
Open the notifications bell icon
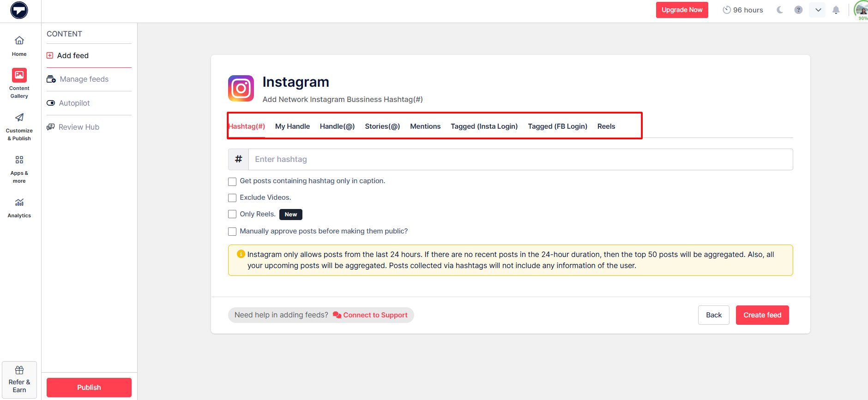836,10
